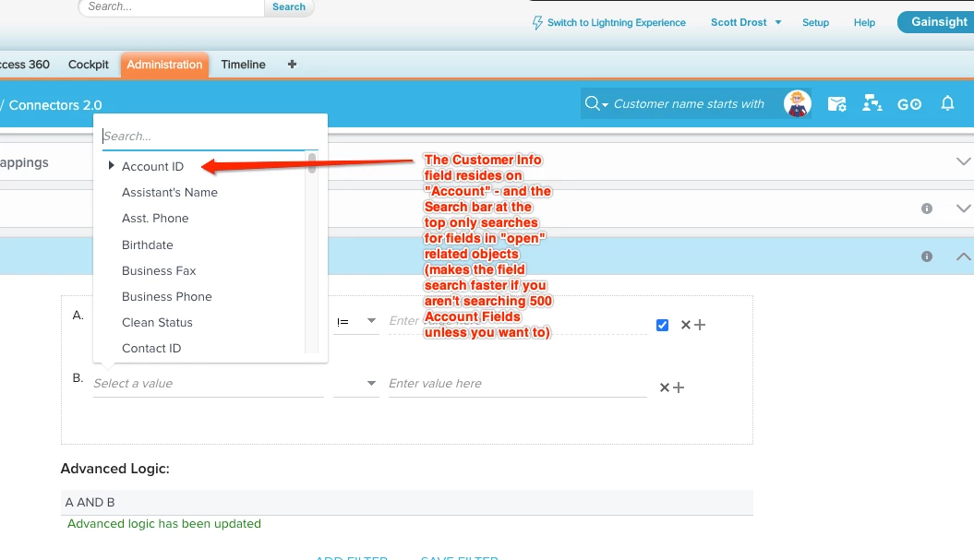
Task: Expand the second collapsed section chevron
Action: point(963,209)
